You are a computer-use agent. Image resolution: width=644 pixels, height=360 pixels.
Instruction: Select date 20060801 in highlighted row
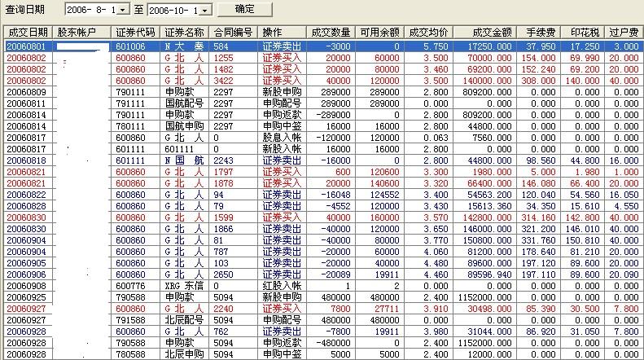(x=26, y=46)
